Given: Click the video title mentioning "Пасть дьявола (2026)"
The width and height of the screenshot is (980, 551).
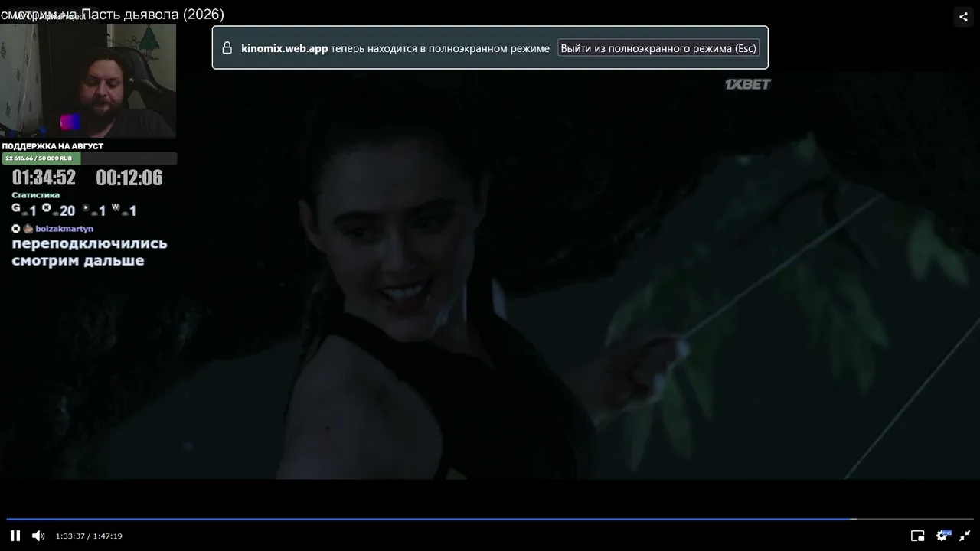Looking at the screenshot, I should click(x=113, y=15).
